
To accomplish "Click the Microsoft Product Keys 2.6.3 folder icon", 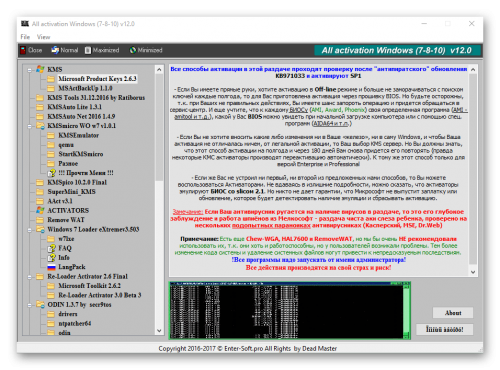I will click(x=51, y=79).
